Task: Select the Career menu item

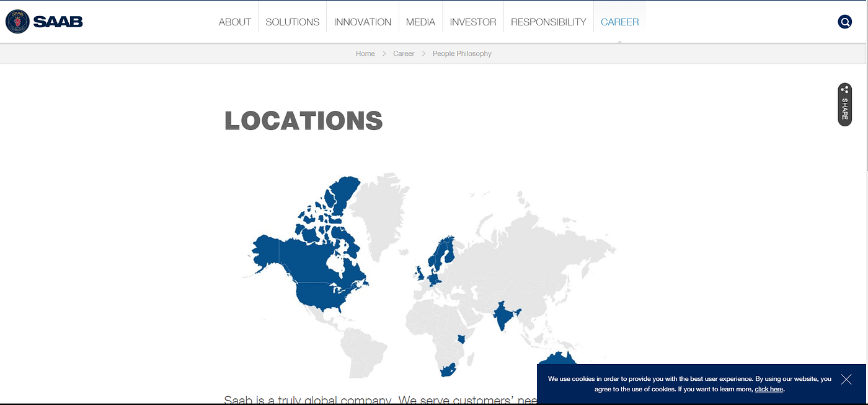Action: point(620,22)
